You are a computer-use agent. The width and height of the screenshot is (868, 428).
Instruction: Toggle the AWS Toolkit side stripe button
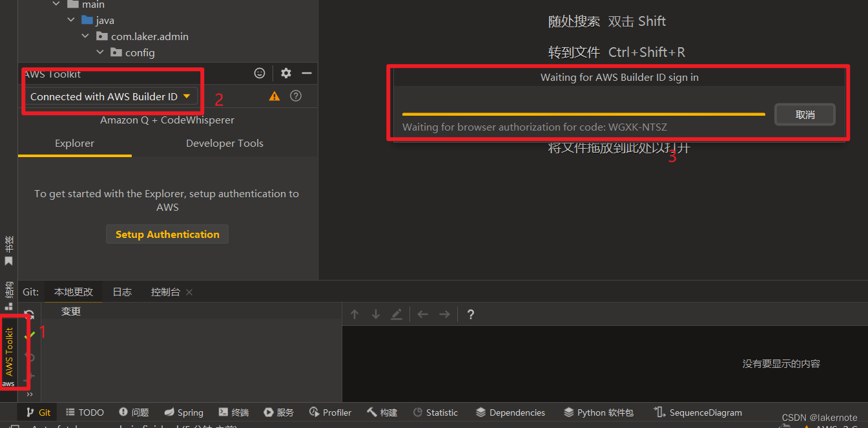pos(9,357)
